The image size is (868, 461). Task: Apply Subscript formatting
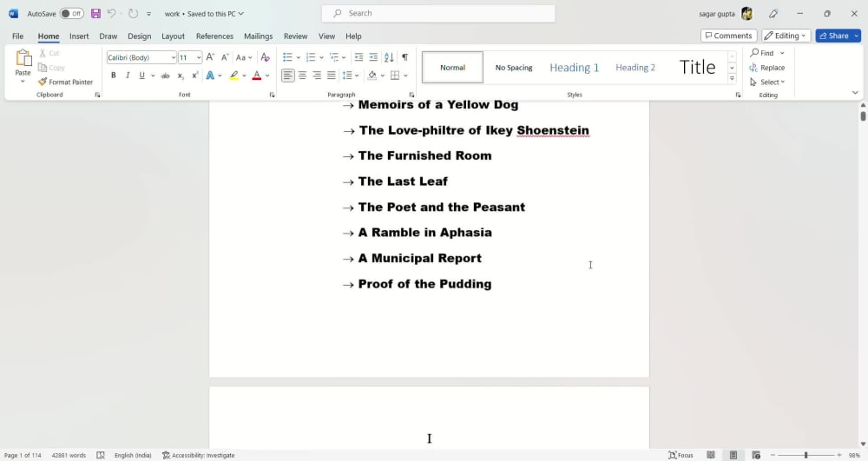tap(181, 76)
